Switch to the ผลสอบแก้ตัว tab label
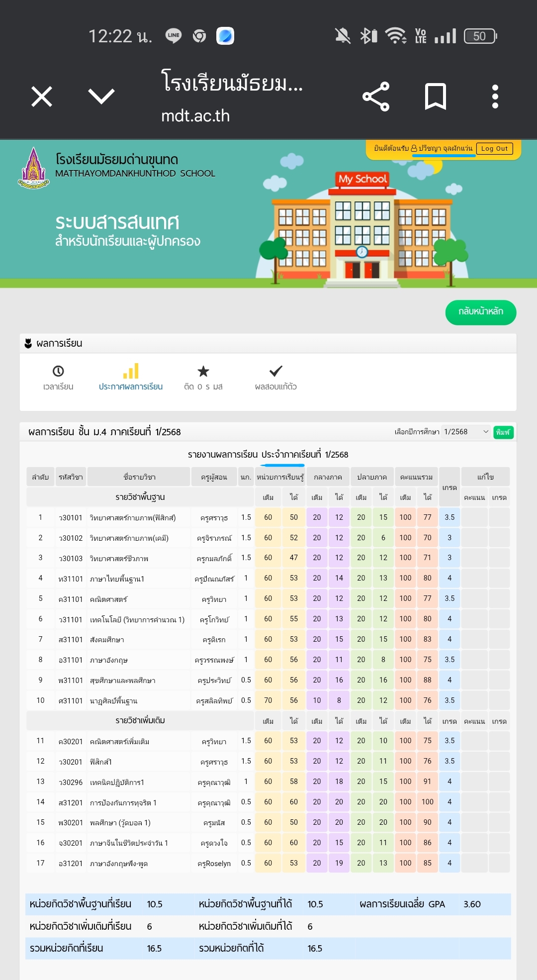This screenshot has width=537, height=980. point(275,387)
